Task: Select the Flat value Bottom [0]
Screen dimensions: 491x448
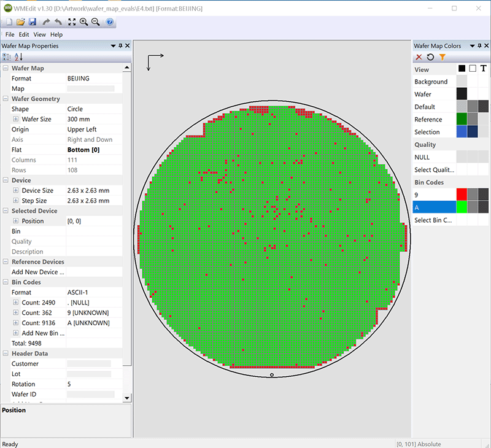Action: pos(83,150)
